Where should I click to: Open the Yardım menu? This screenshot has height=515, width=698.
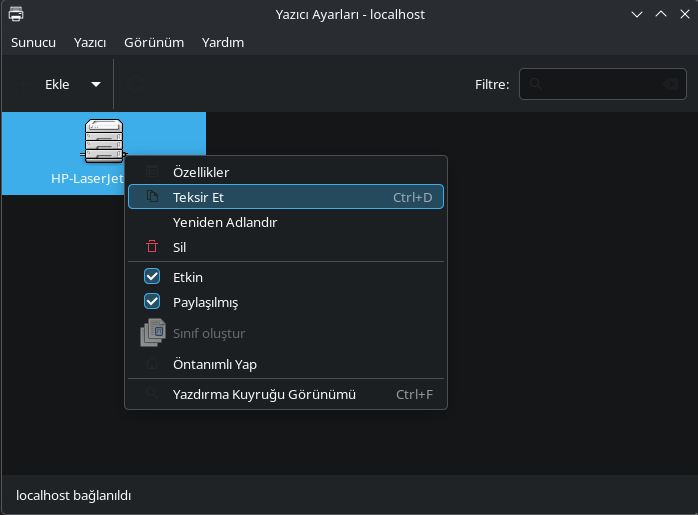223,43
